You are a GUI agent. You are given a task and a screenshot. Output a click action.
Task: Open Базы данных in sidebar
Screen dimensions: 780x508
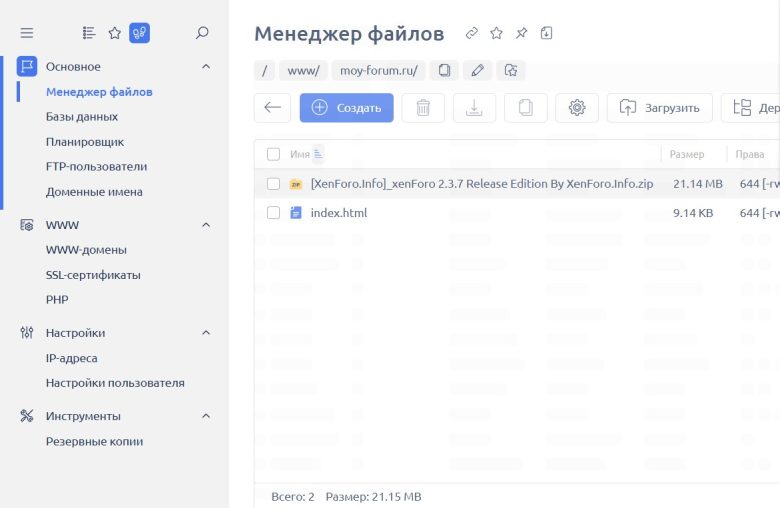[82, 117]
